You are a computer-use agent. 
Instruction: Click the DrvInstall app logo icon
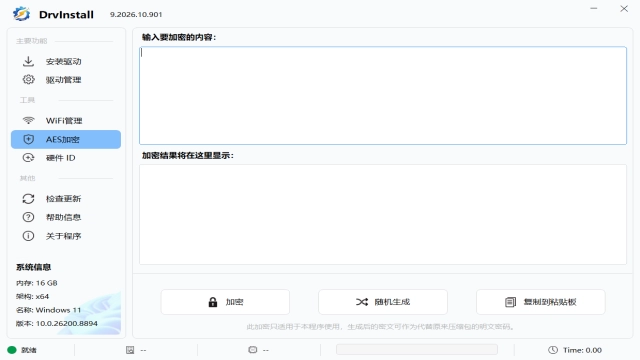tap(21, 14)
